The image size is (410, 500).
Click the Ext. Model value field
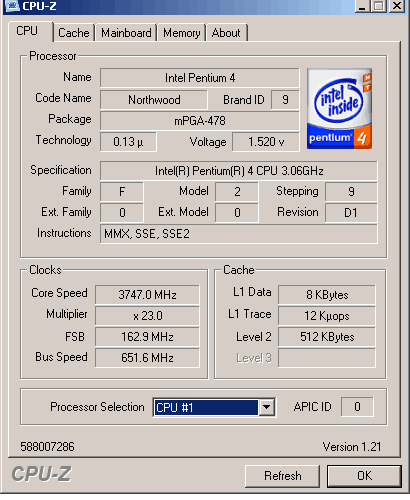[x=237, y=213]
